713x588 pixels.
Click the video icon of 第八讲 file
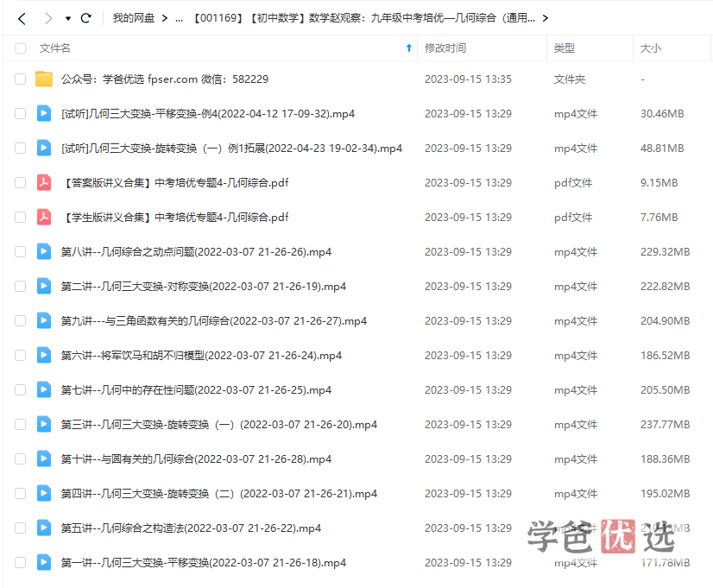point(44,251)
